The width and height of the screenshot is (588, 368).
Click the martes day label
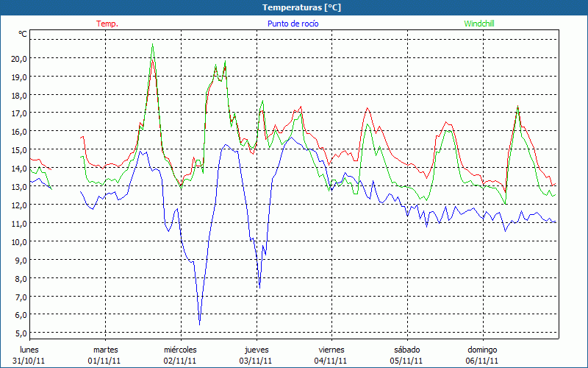[x=105, y=349]
